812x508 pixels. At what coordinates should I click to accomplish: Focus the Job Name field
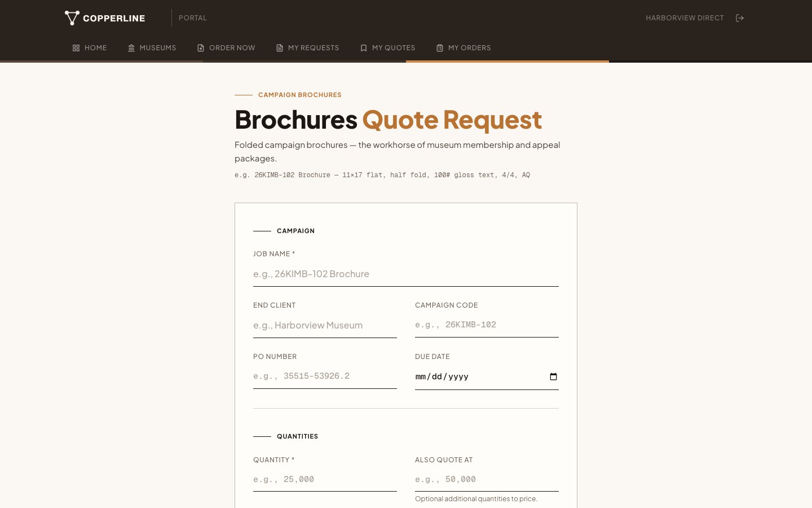(406, 274)
